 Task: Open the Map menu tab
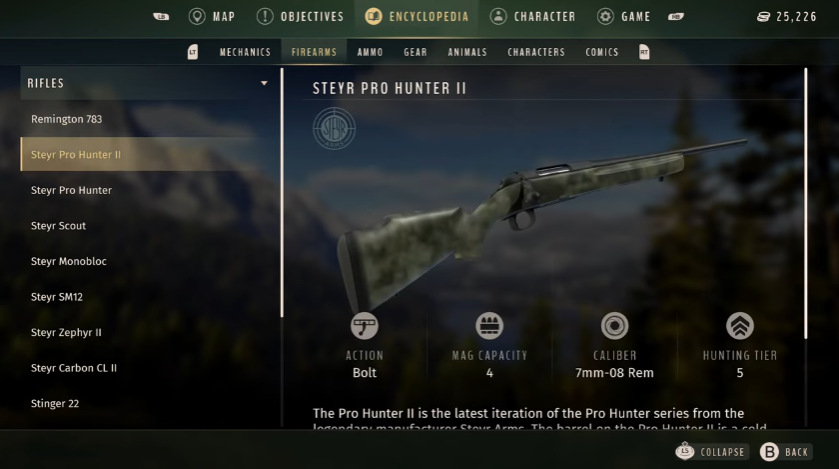coord(212,17)
